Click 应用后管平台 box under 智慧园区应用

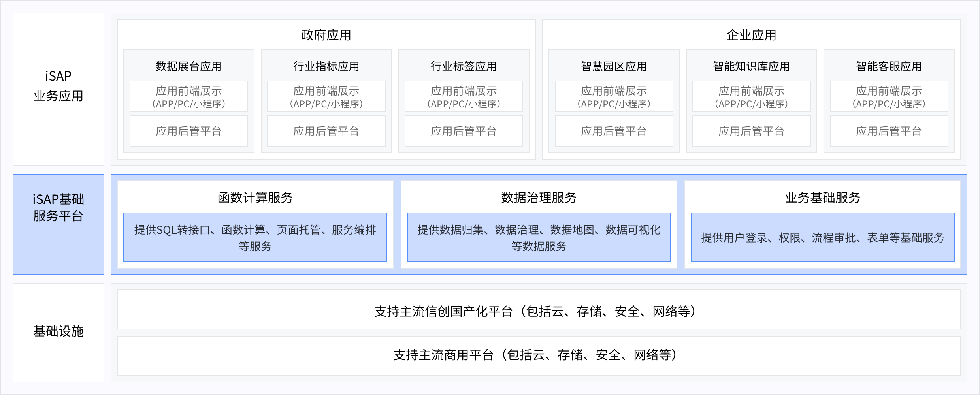tap(614, 131)
